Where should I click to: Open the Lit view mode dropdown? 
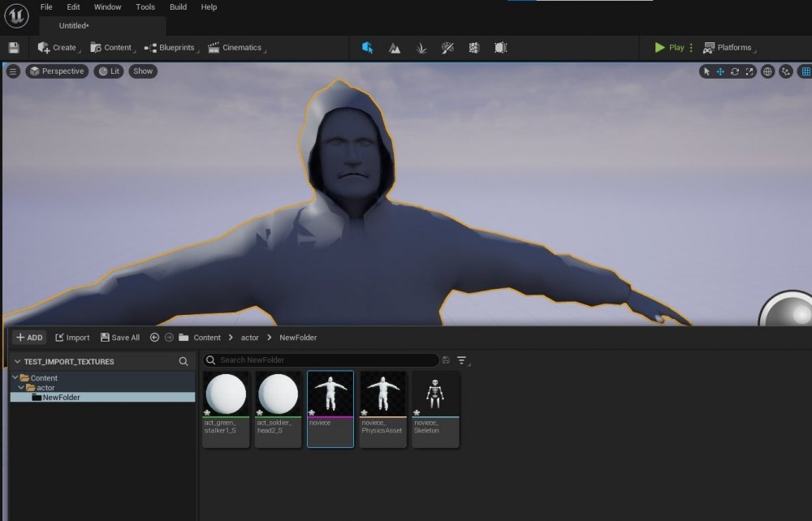(109, 71)
